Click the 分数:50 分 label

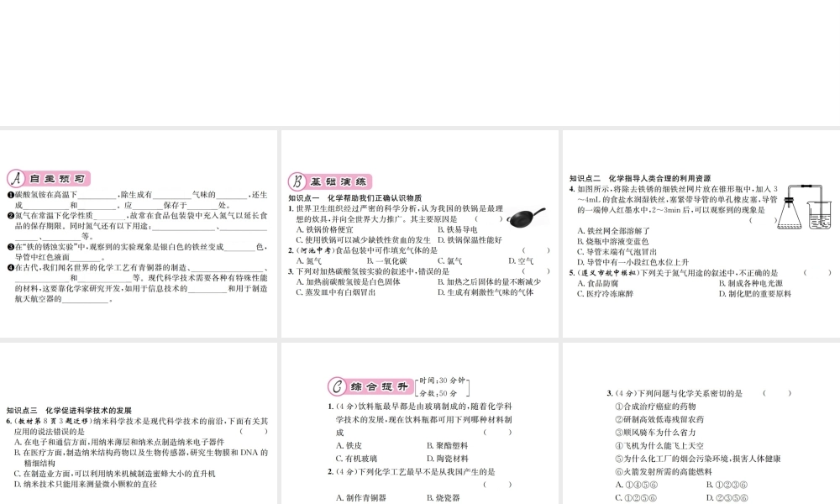click(438, 393)
